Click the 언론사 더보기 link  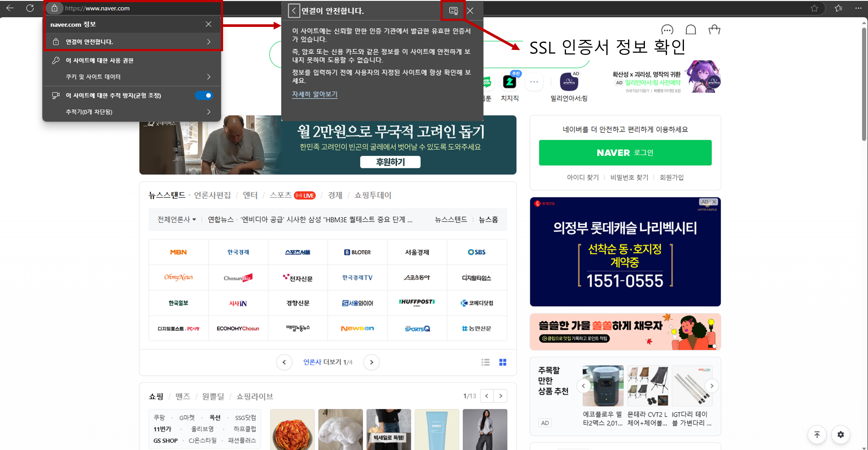[x=328, y=362]
